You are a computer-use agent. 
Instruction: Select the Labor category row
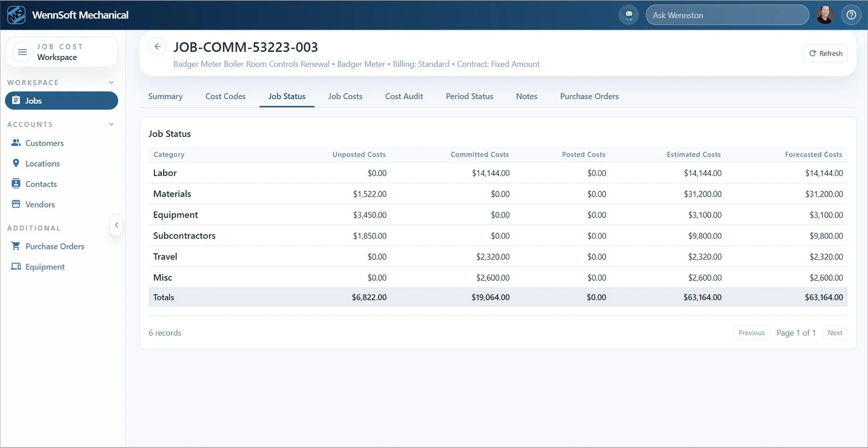498,173
